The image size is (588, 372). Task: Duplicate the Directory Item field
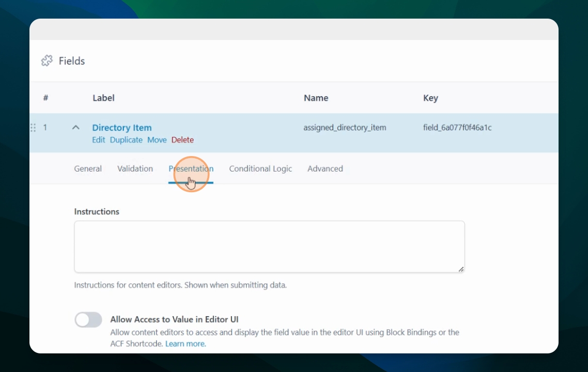point(126,140)
